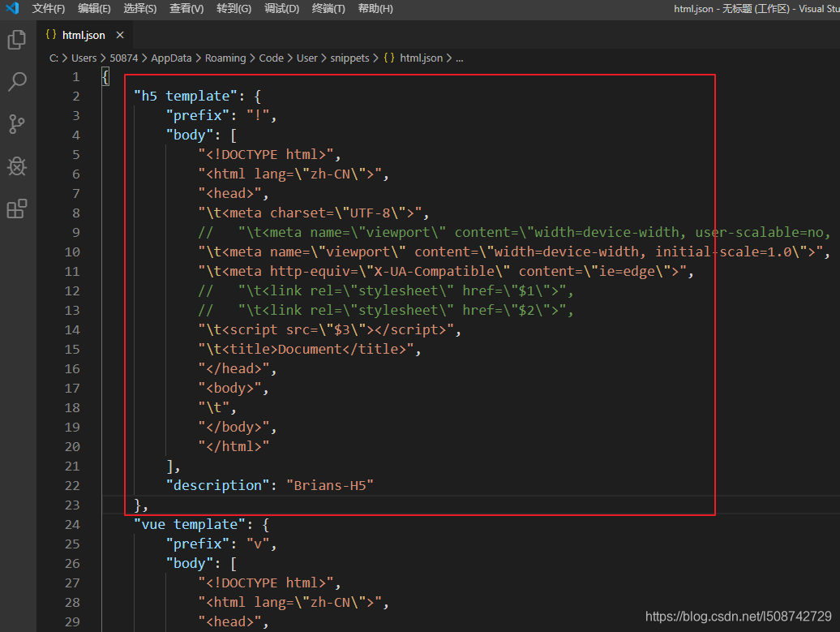Click the charset UTF-8 meta string
The width and height of the screenshot is (840, 632).
[311, 213]
